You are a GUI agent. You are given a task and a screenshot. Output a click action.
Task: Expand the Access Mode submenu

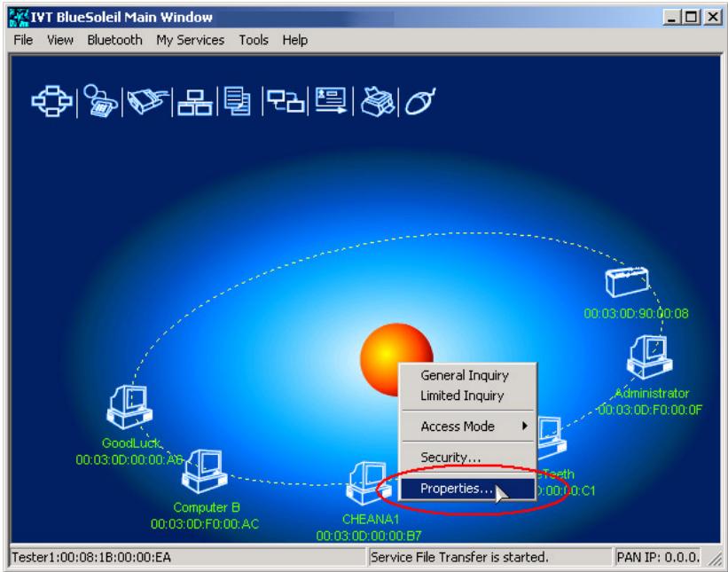coord(468,427)
